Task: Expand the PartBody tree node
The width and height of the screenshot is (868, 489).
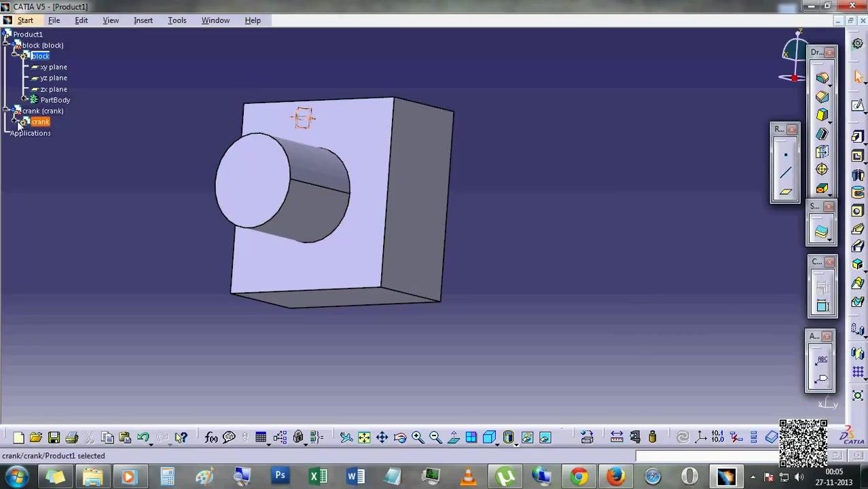Action: pyautogui.click(x=25, y=100)
